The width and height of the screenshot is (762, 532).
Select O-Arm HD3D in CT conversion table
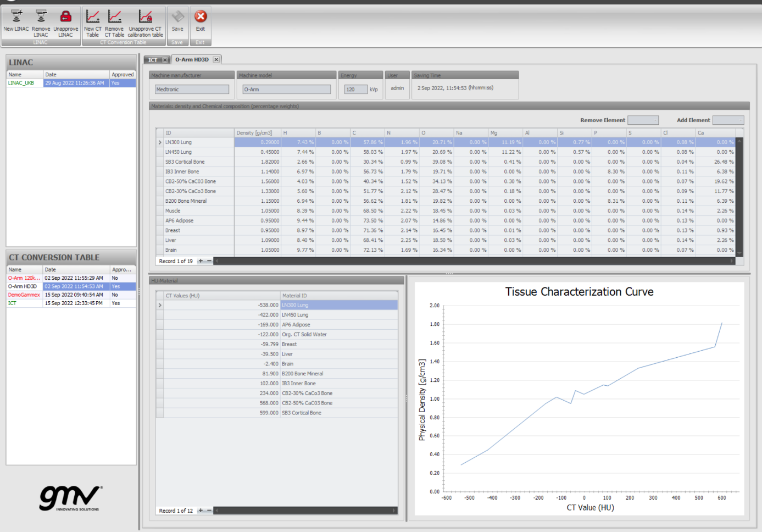click(71, 286)
